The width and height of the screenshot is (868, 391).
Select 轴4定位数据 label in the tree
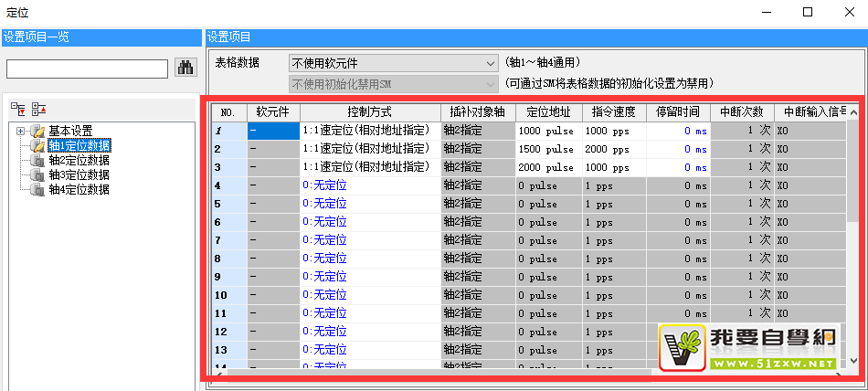79,190
